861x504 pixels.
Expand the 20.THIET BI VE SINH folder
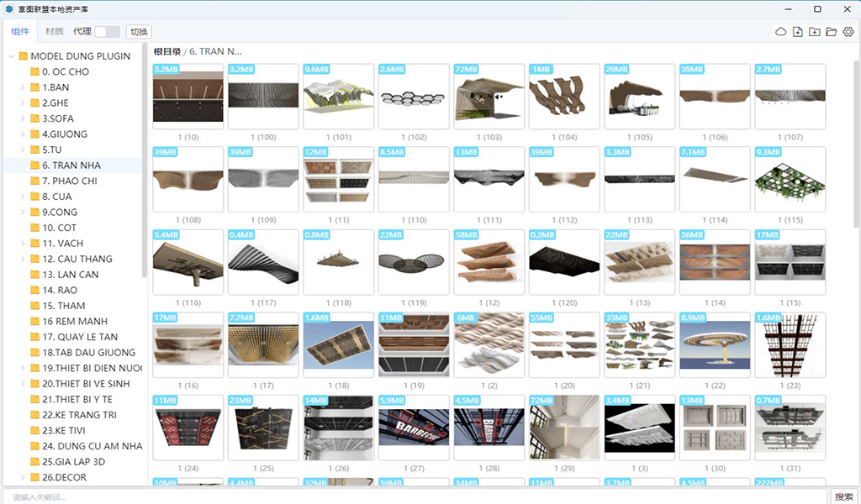[x=23, y=384]
